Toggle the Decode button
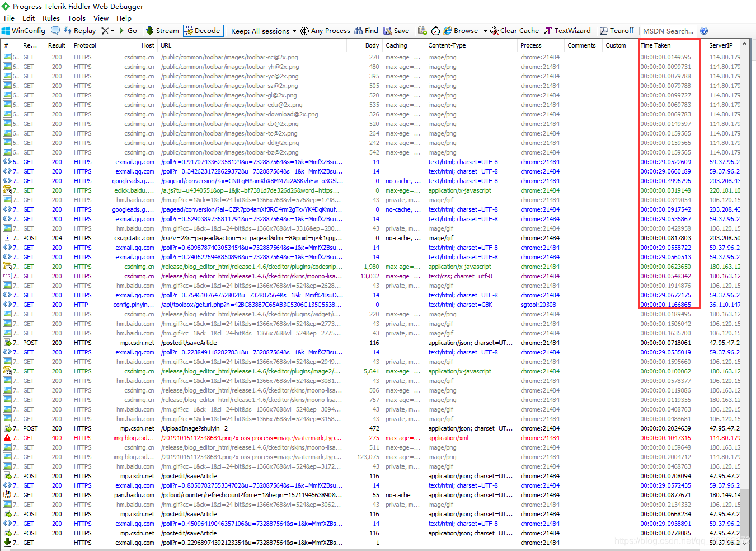Screen dimensions: 756x551 [203, 31]
